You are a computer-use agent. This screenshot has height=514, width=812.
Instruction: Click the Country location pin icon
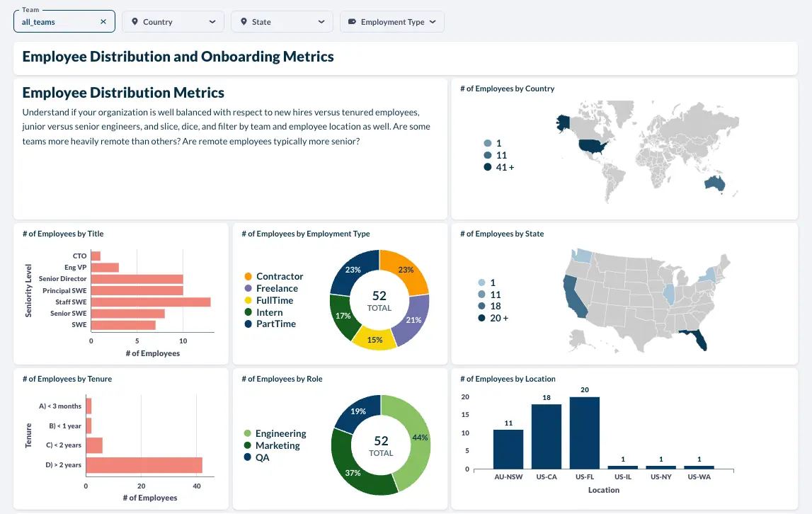[x=135, y=22]
